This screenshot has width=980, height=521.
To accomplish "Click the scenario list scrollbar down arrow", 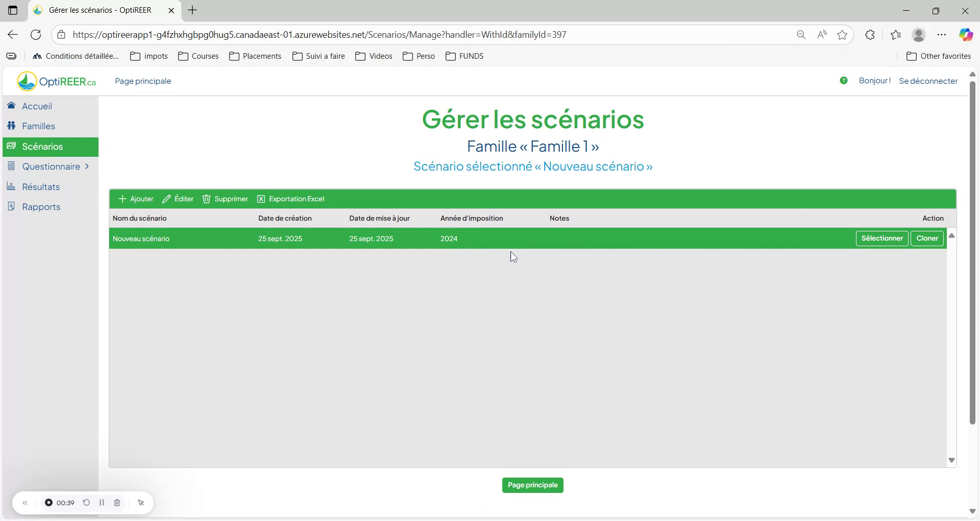I will click(x=951, y=460).
